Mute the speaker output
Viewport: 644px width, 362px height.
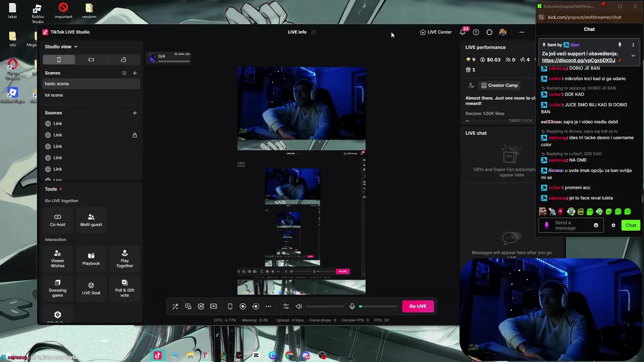click(299, 306)
